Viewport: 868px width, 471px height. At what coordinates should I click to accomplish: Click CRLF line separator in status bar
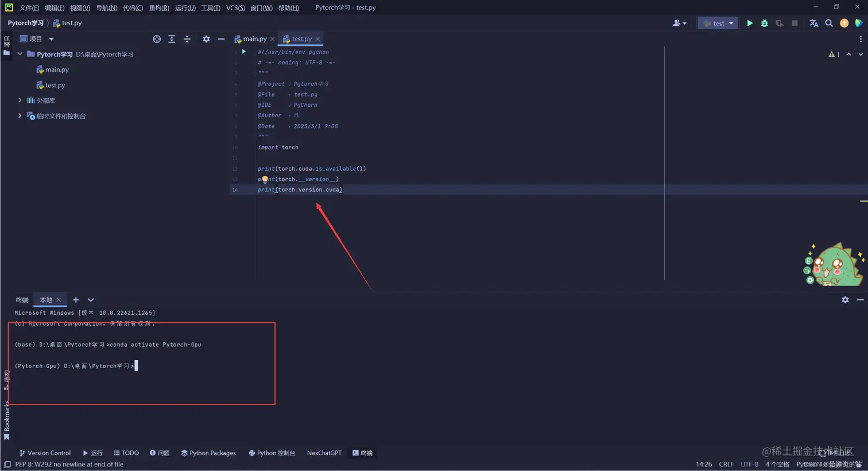[726, 464]
